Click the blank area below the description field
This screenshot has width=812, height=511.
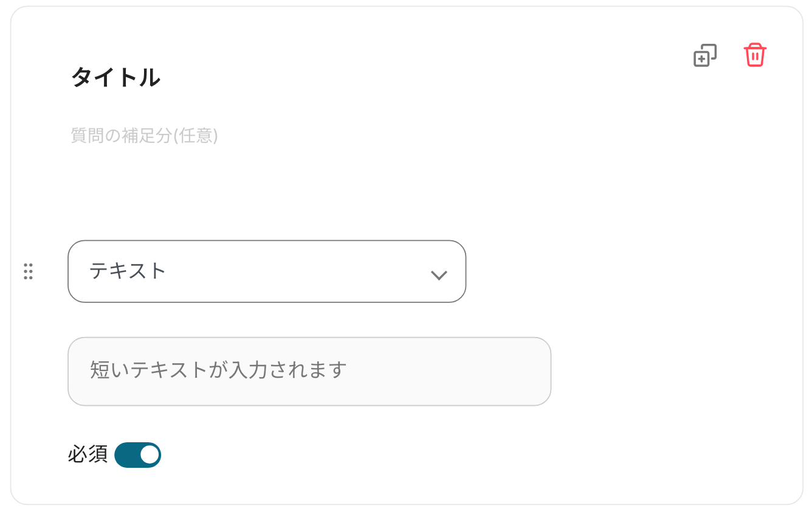304,189
